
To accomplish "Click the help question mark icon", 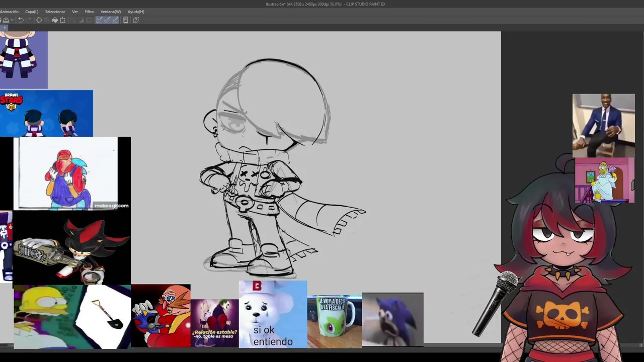I will point(136,20).
